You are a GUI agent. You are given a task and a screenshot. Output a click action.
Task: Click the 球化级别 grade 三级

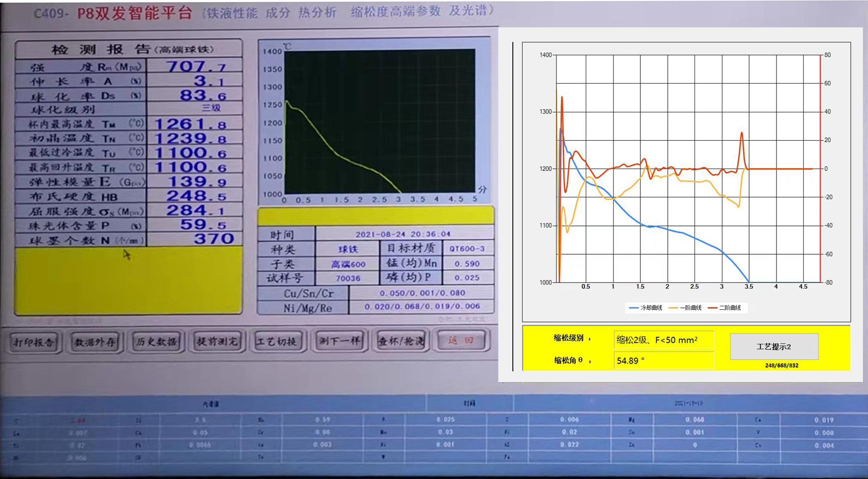pyautogui.click(x=211, y=108)
